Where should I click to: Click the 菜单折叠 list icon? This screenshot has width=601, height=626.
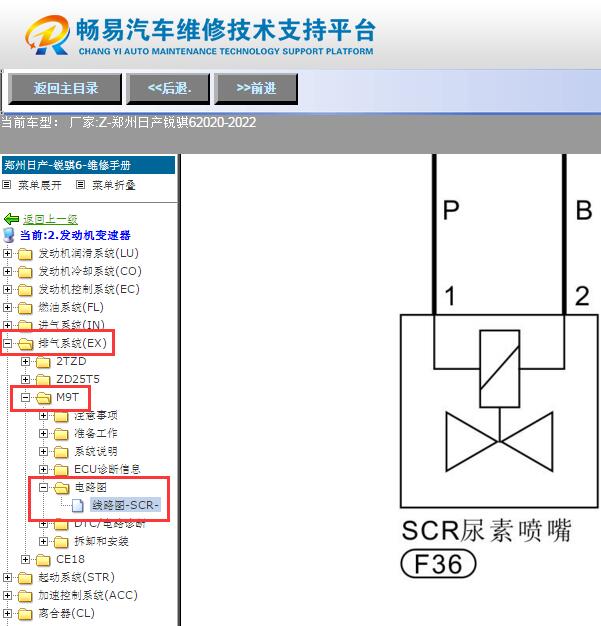(x=80, y=184)
